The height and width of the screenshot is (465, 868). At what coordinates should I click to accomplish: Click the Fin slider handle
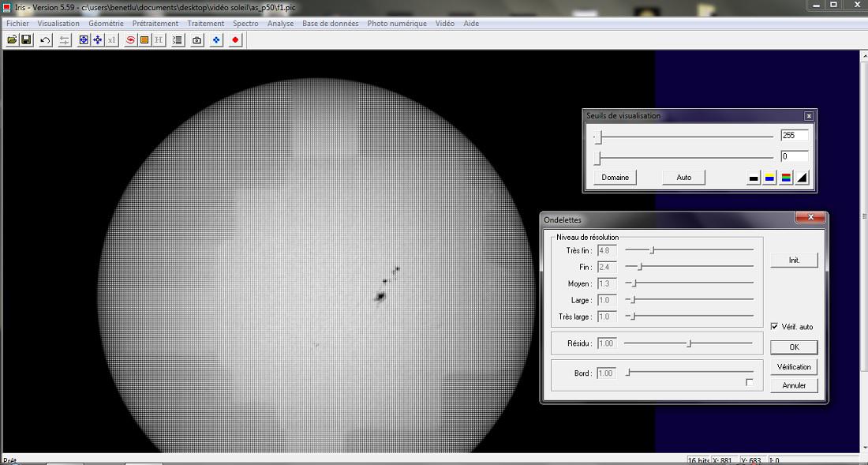click(640, 267)
